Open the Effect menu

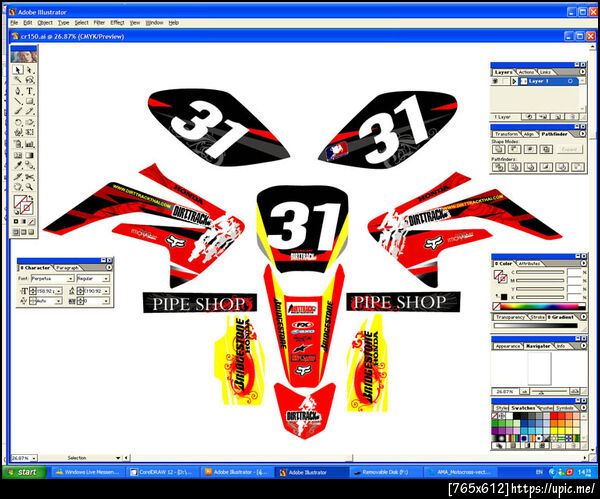pos(117,23)
